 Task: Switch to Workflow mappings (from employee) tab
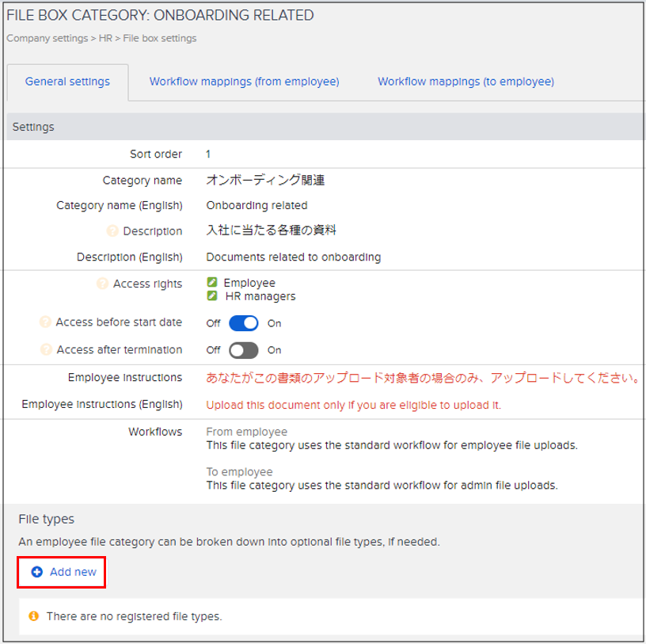click(x=244, y=82)
